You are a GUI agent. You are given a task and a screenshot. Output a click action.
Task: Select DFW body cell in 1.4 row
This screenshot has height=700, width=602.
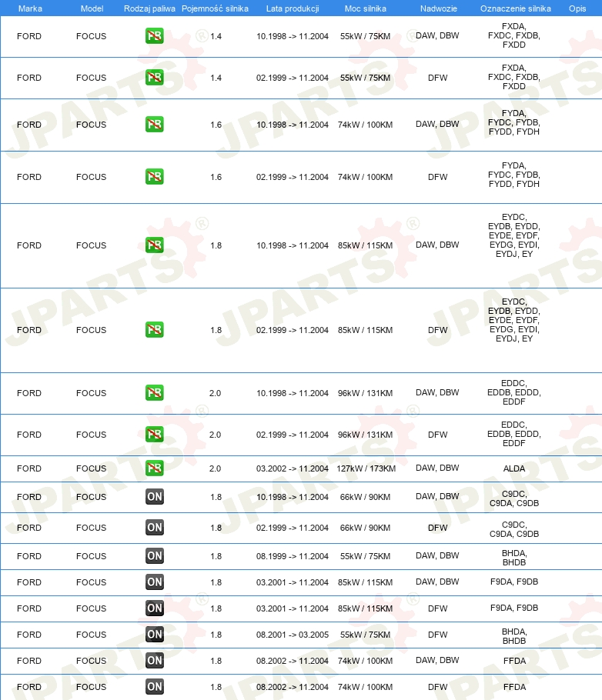437,77
